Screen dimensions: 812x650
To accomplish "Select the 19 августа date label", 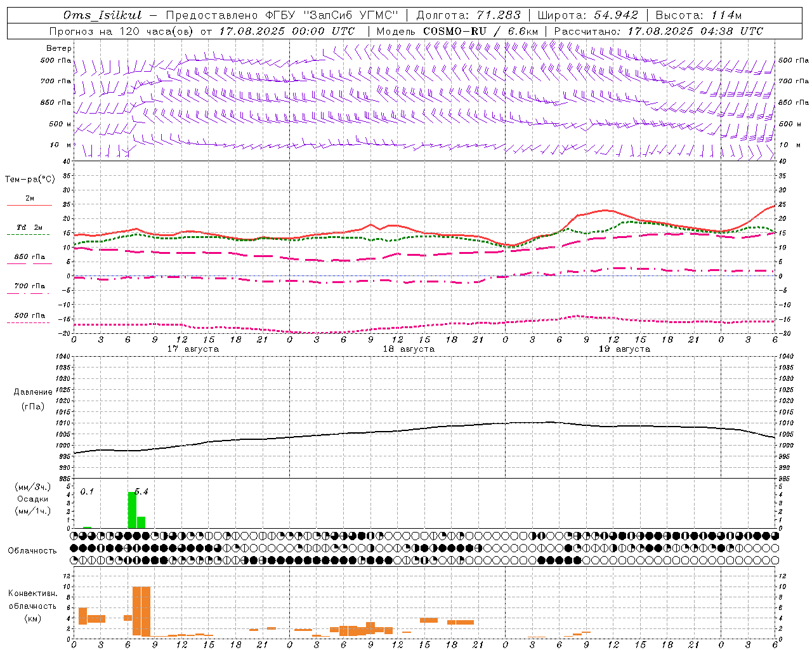I will point(624,349).
